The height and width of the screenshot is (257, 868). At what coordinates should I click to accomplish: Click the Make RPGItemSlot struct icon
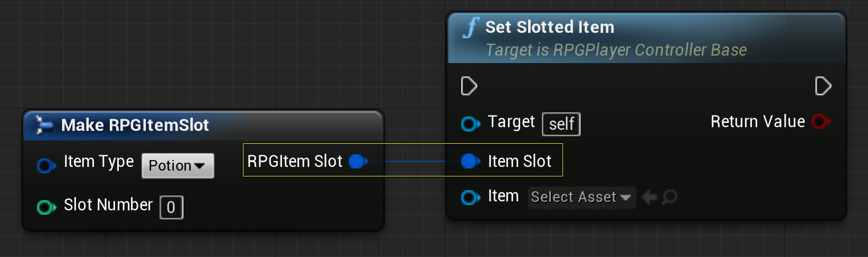click(44, 125)
